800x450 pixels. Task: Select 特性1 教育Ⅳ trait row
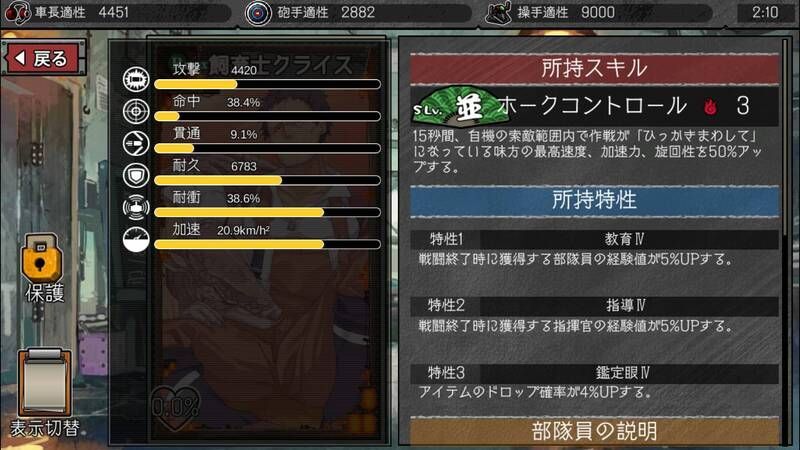click(594, 239)
